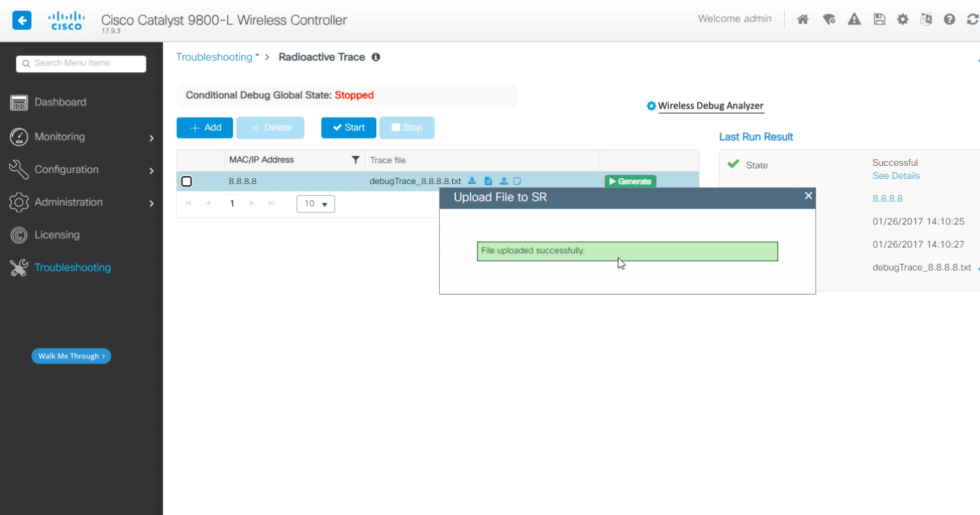The width and height of the screenshot is (980, 515).
Task: Tick the checkbox for row 8.8.8.8
Action: point(187,181)
